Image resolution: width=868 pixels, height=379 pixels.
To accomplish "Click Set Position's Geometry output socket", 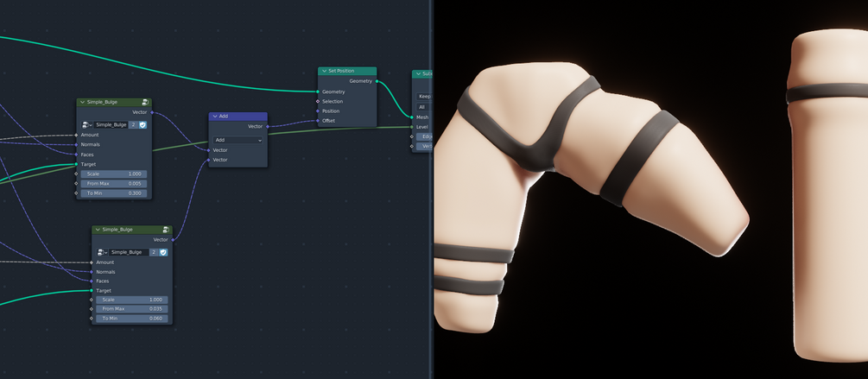I will (x=377, y=81).
